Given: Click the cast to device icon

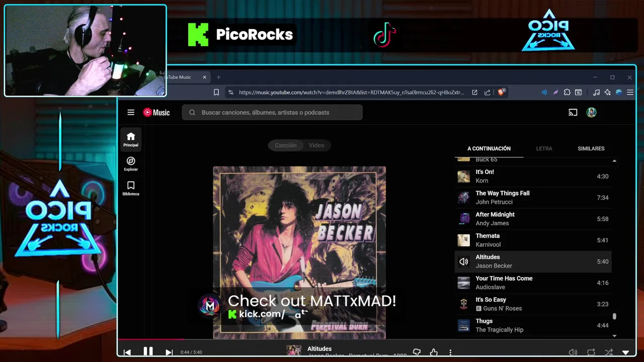Looking at the screenshot, I should click(x=573, y=113).
